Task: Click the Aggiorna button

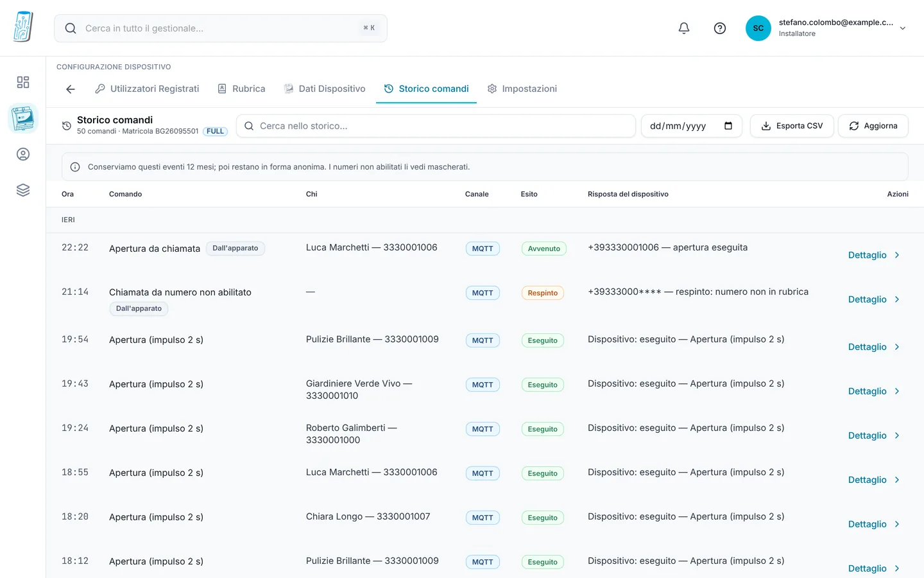Action: click(x=873, y=126)
